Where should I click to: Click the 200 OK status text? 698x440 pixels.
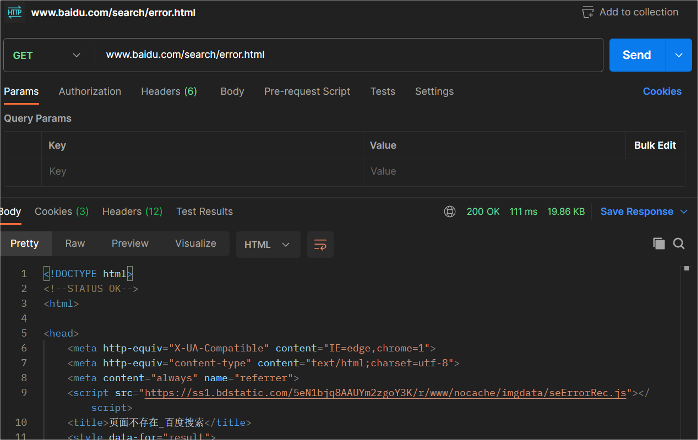point(483,212)
